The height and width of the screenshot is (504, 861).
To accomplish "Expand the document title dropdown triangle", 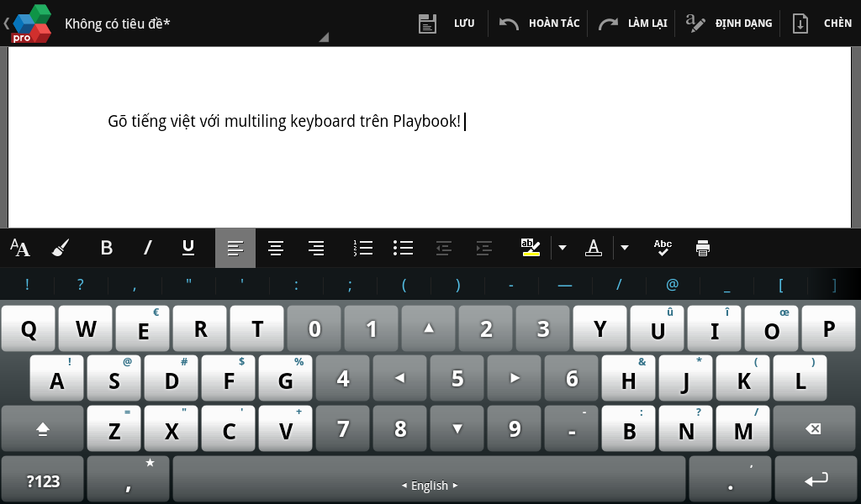I will pyautogui.click(x=324, y=37).
